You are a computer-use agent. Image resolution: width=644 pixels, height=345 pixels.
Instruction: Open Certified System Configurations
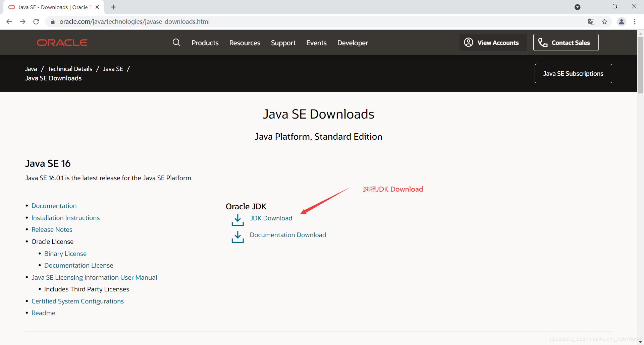click(77, 301)
